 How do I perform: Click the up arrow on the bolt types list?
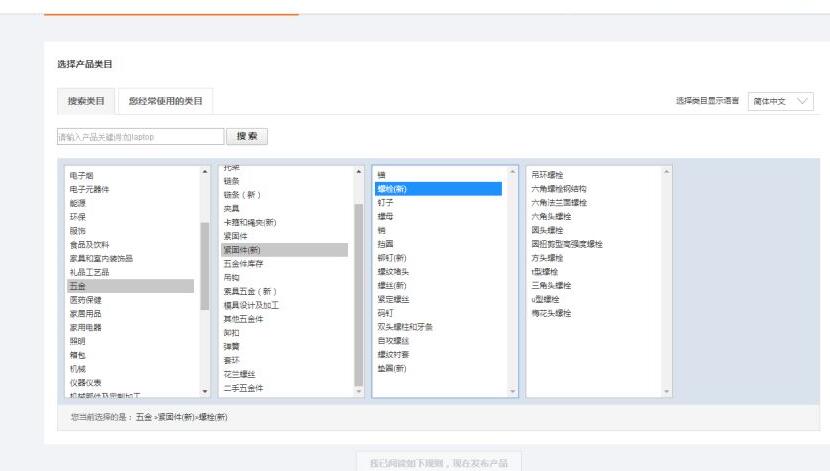coord(666,172)
